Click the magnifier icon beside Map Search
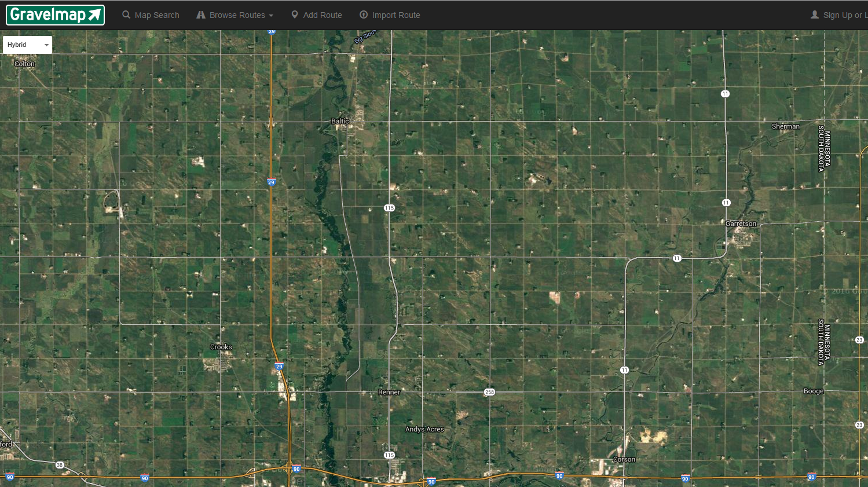The width and height of the screenshot is (868, 487). pyautogui.click(x=126, y=14)
